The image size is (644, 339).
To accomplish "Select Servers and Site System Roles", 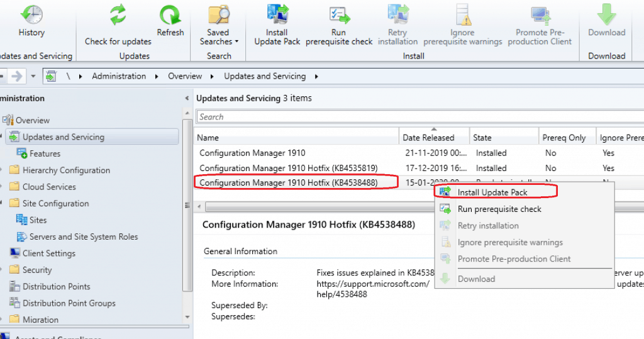I will click(x=84, y=236).
